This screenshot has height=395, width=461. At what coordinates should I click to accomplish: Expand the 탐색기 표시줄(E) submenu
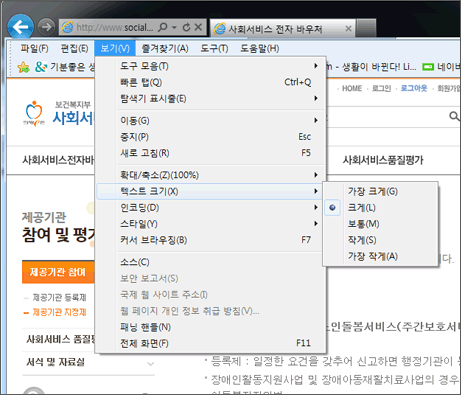(x=211, y=99)
